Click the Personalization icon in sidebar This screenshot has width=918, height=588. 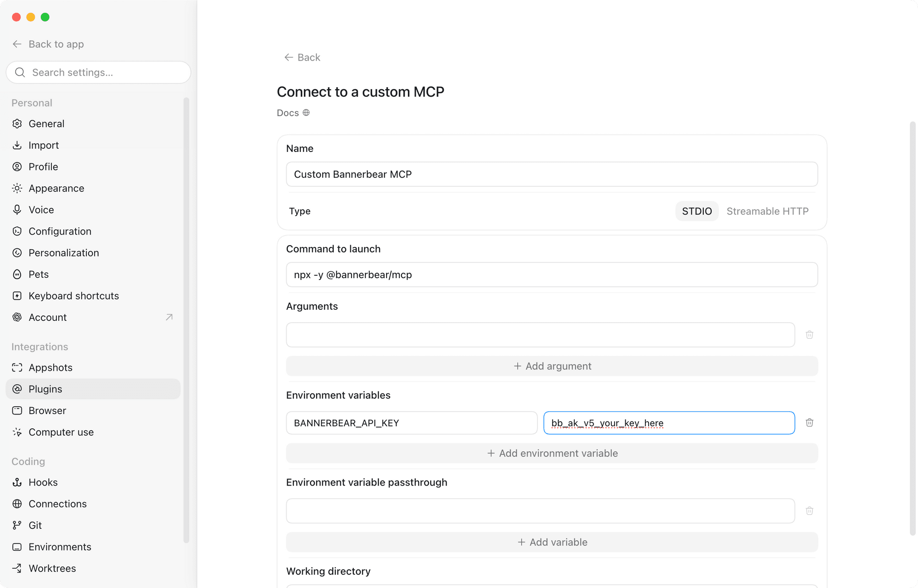(x=17, y=253)
